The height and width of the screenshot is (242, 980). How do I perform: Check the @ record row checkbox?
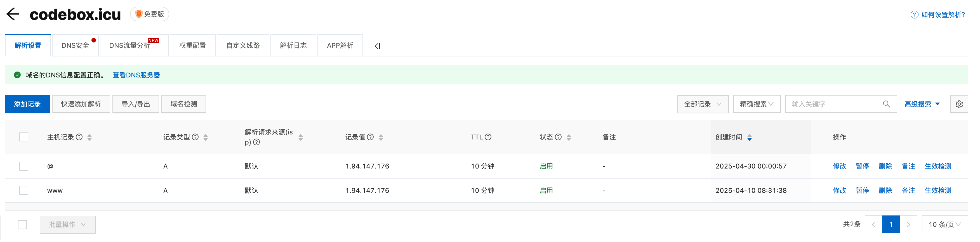click(x=23, y=166)
